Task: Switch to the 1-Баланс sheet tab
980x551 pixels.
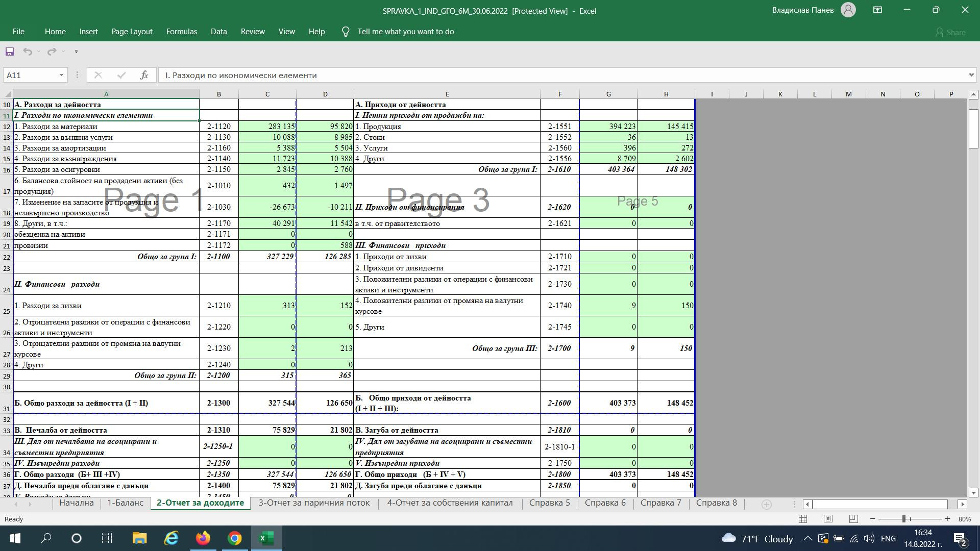Action: (125, 503)
